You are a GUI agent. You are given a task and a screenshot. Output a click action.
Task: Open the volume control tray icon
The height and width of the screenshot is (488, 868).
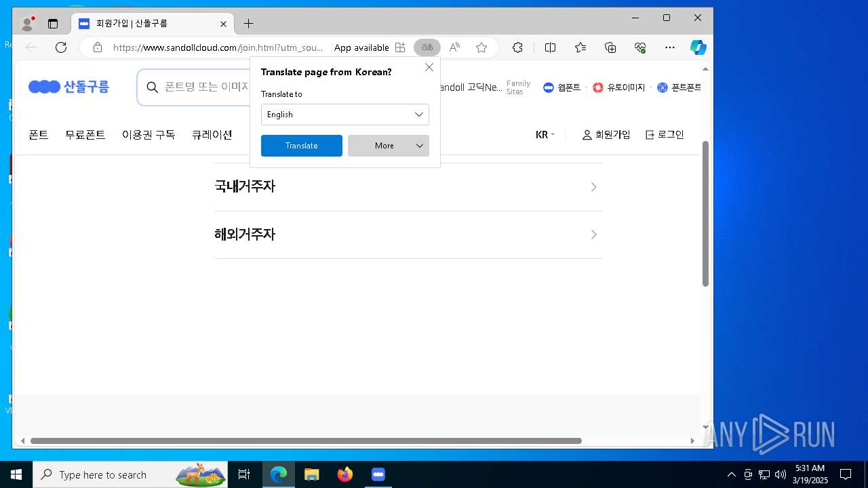(781, 474)
